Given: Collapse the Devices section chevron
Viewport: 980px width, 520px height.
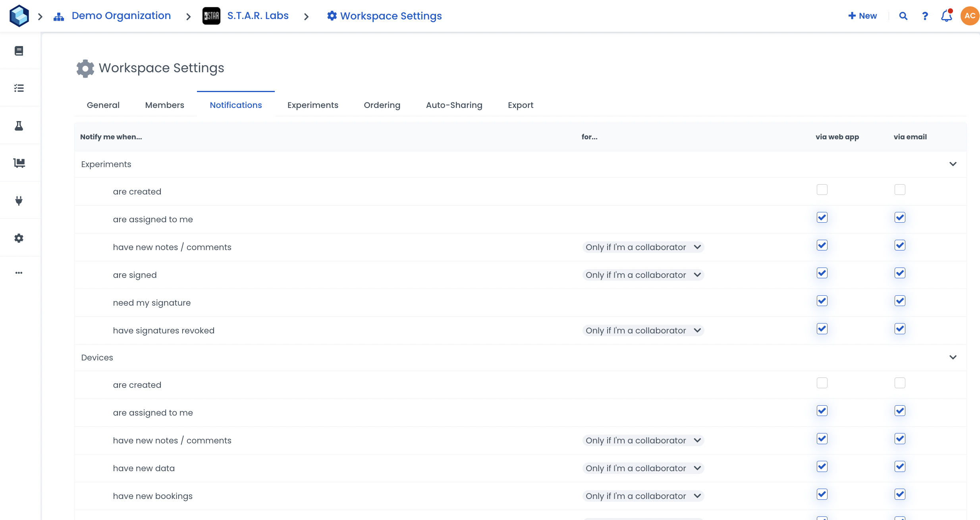Looking at the screenshot, I should point(953,357).
